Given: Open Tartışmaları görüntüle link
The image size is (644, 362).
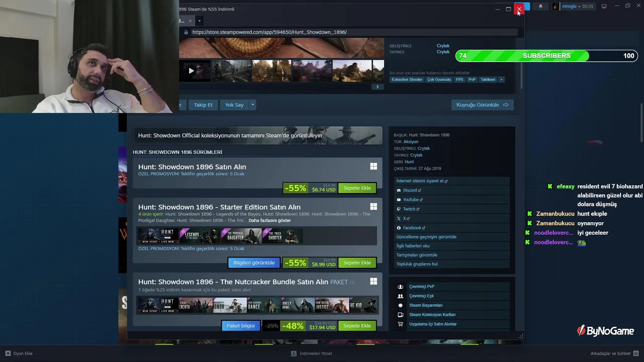Looking at the screenshot, I should click(417, 255).
